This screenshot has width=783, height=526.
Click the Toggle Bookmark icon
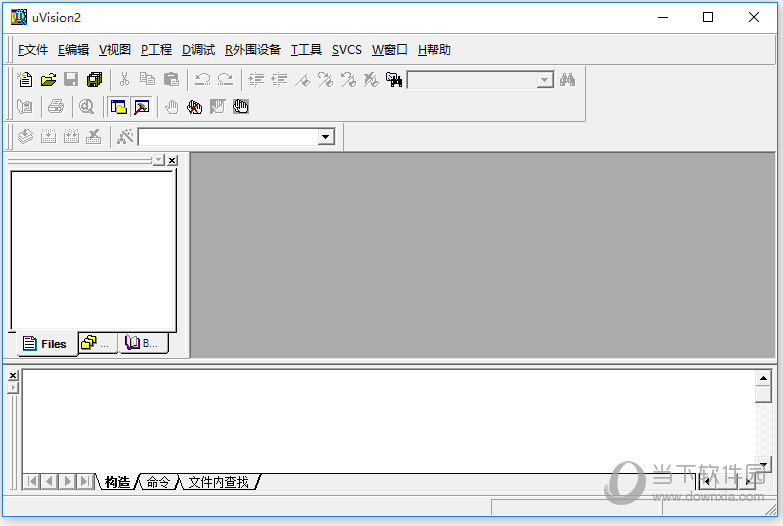coord(302,79)
